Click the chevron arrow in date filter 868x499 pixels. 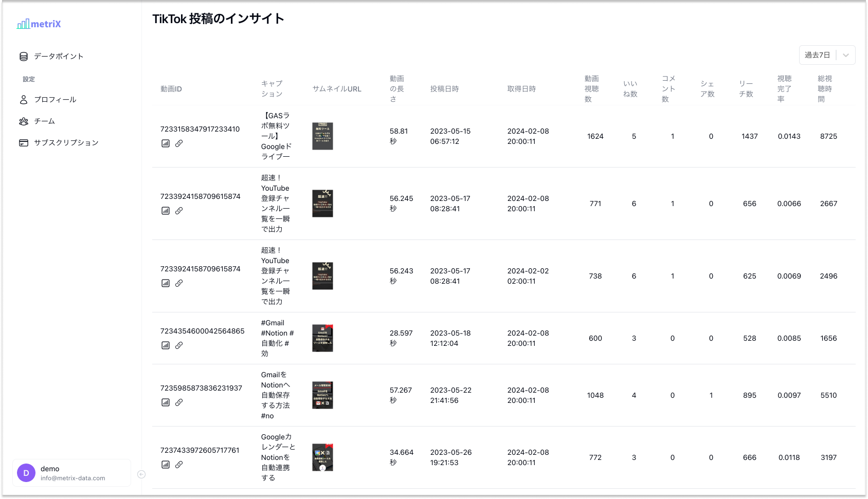(846, 55)
